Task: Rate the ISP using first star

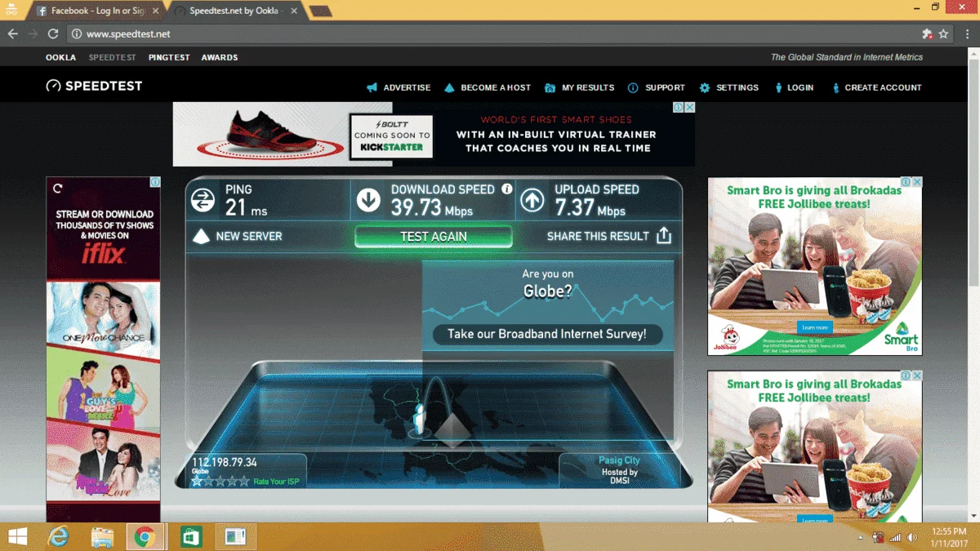Action: [197, 482]
